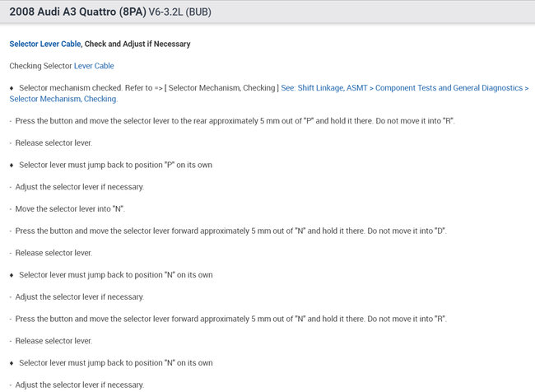The image size is (535, 392).
Task: Click the plain "Checking Selector" text
Action: coord(40,66)
